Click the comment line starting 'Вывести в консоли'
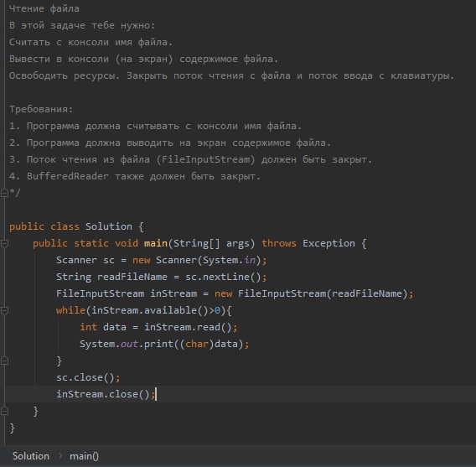The image size is (476, 467). (x=144, y=59)
